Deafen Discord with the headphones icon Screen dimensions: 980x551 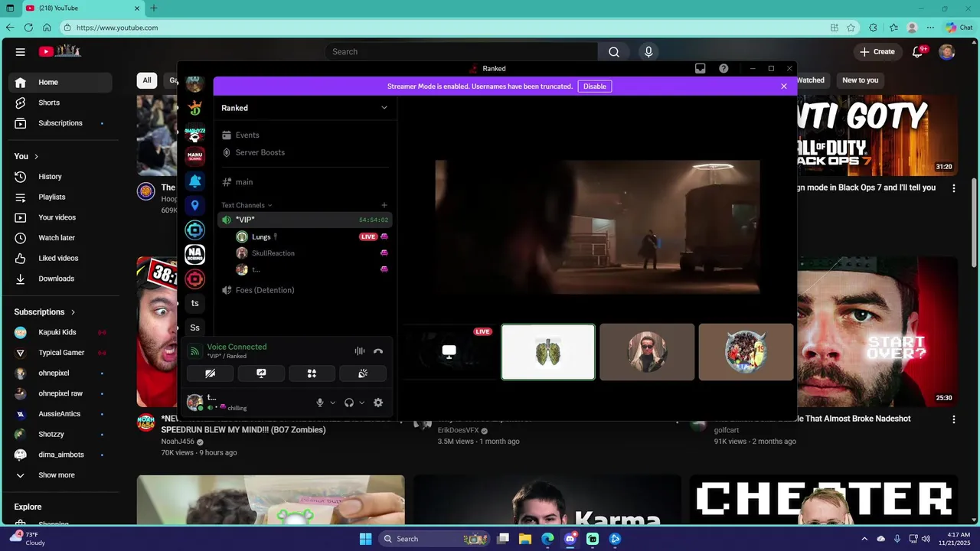tap(349, 403)
